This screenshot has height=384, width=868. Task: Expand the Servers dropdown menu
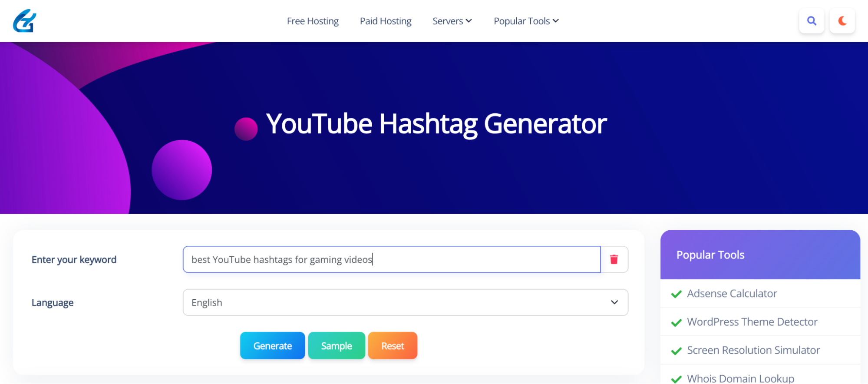pyautogui.click(x=452, y=21)
